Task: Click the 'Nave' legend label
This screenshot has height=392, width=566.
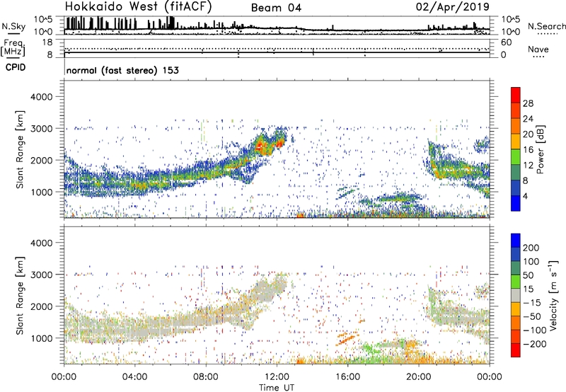Action: pyautogui.click(x=538, y=49)
